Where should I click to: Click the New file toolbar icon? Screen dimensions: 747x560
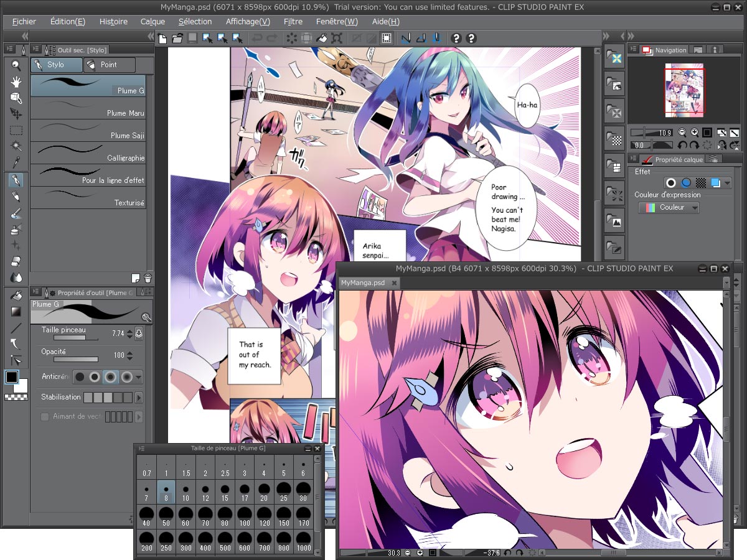click(162, 39)
